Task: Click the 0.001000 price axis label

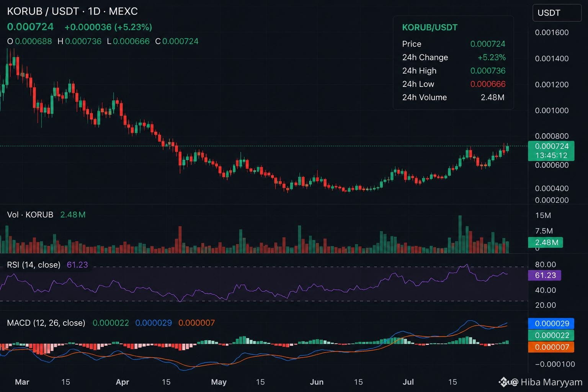Action: [x=552, y=111]
